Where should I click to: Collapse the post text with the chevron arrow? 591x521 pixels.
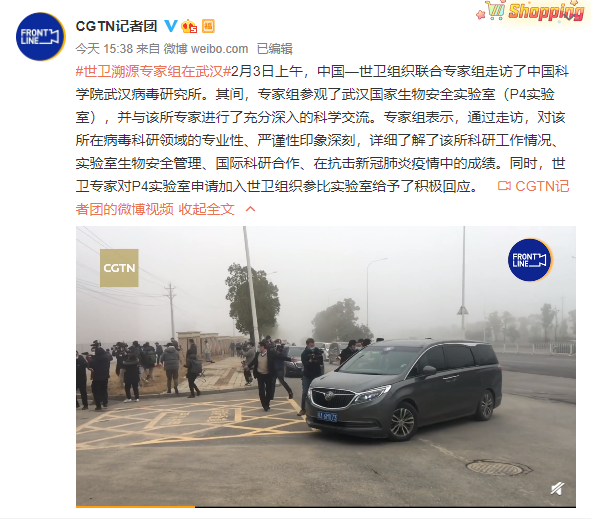point(250,209)
